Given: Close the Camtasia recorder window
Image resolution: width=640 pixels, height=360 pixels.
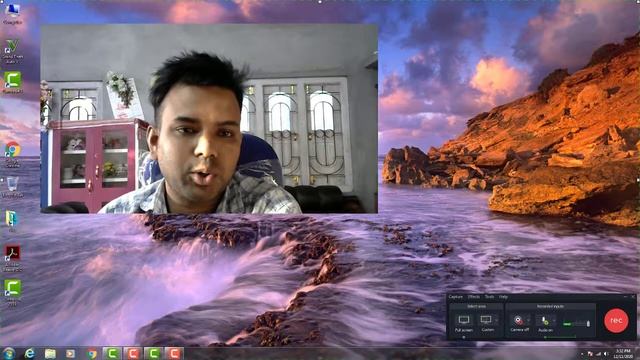Looking at the screenshot, I should tap(633, 297).
